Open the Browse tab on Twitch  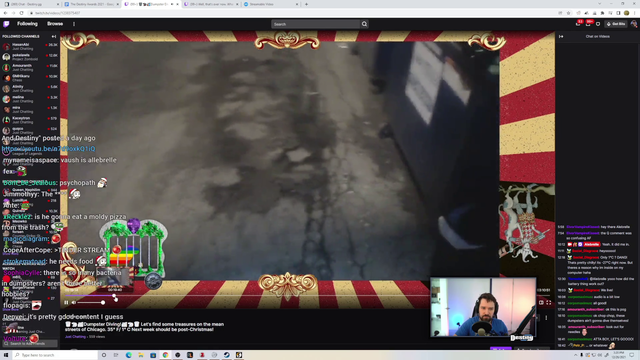pos(55,24)
